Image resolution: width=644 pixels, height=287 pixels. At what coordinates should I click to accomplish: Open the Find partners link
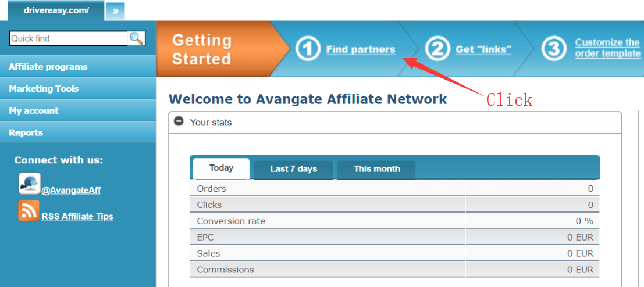tap(361, 49)
